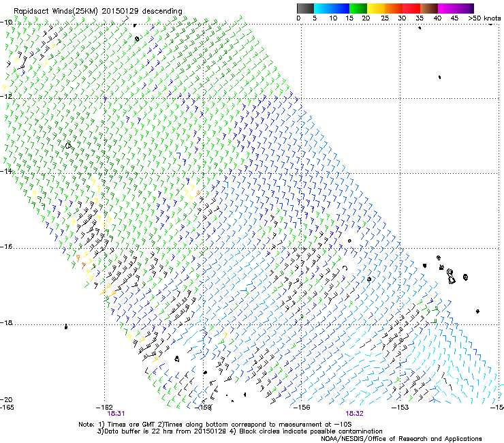Click the '>50 knots' legend label
Screen dimensions: 504x443
pyautogui.click(x=484, y=18)
